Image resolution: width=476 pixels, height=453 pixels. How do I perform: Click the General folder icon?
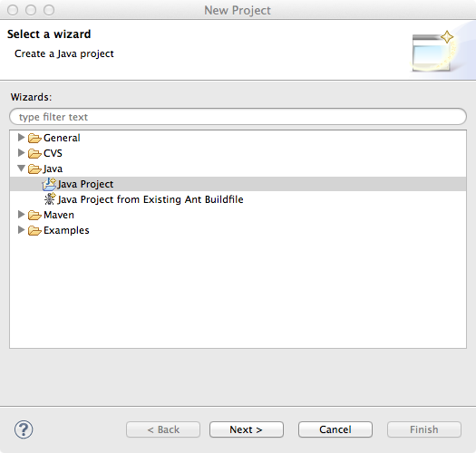[34, 138]
